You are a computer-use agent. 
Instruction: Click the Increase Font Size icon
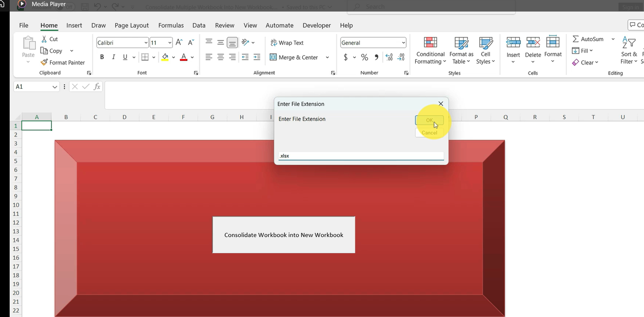[179, 42]
